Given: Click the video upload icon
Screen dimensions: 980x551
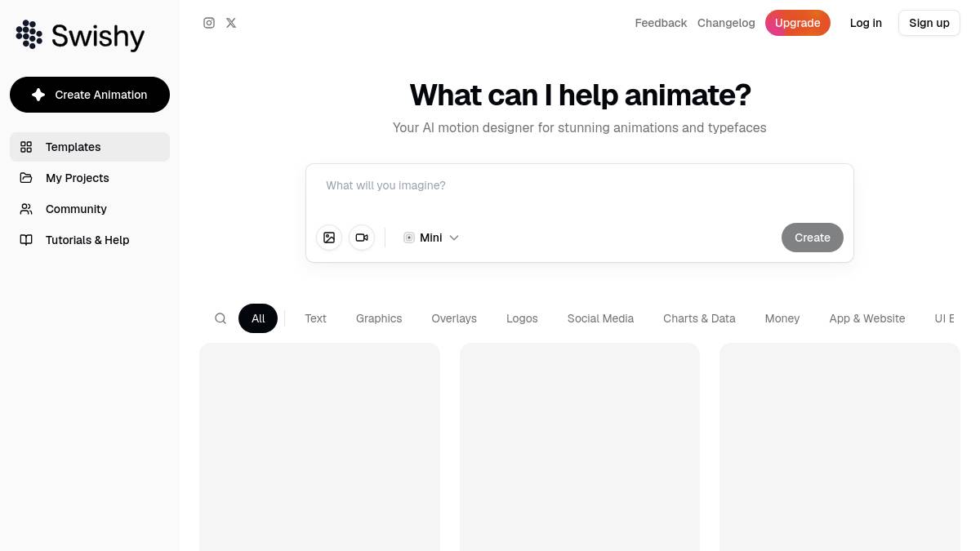Looking at the screenshot, I should [x=362, y=238].
